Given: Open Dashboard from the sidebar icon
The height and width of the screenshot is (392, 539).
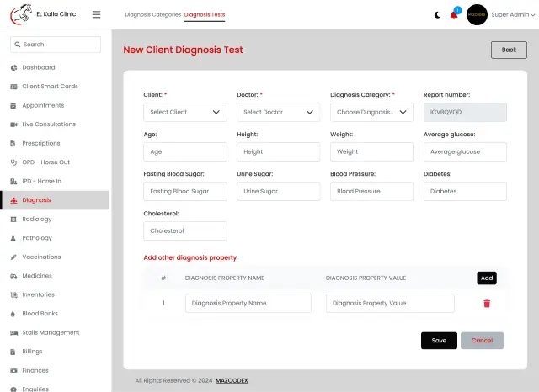Looking at the screenshot, I should [x=13, y=67].
